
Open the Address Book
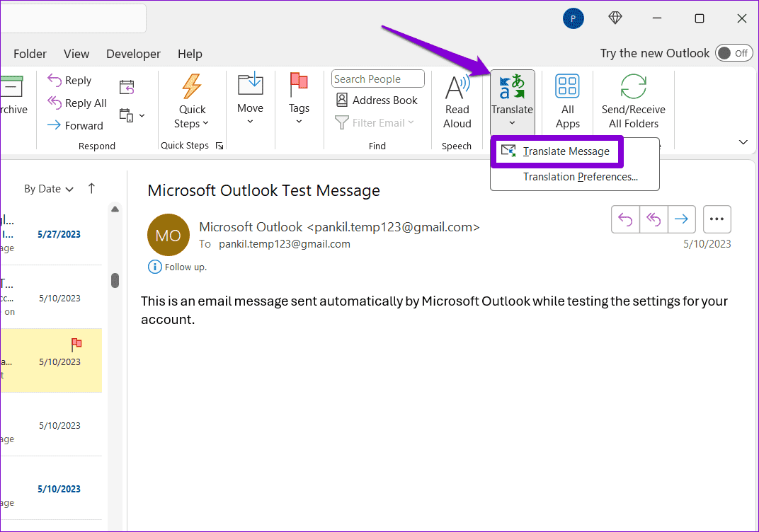click(377, 100)
